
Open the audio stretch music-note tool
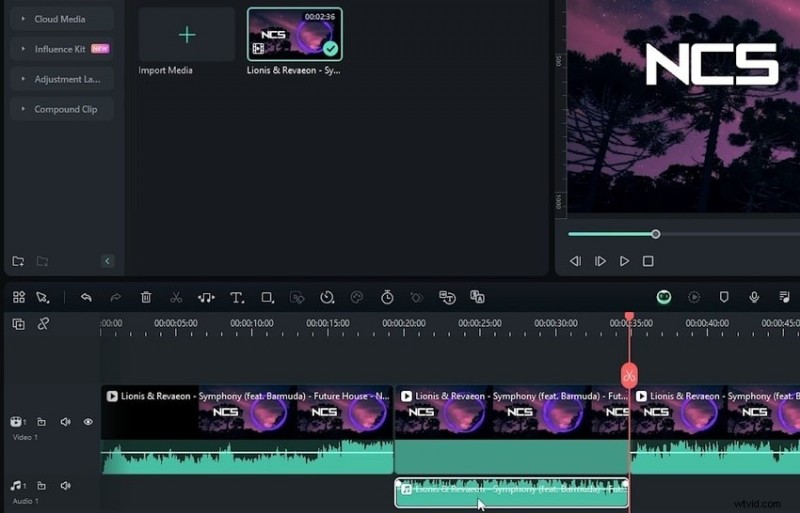(x=206, y=297)
